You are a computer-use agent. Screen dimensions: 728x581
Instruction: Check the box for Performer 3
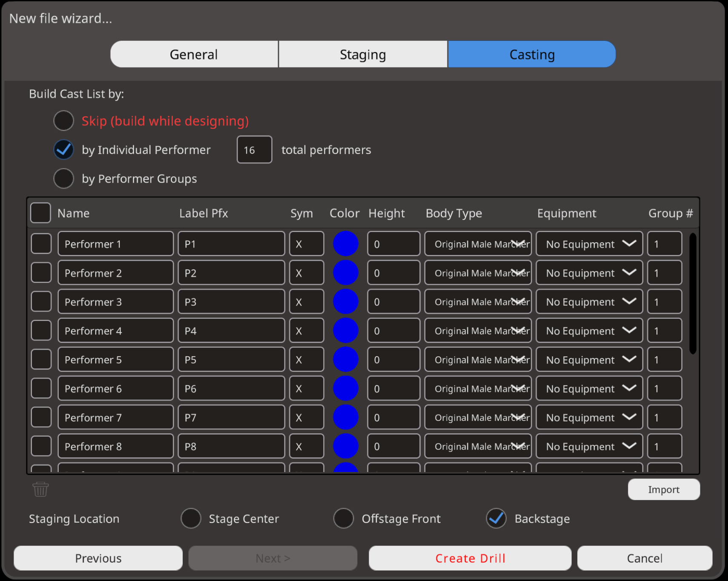[41, 302]
